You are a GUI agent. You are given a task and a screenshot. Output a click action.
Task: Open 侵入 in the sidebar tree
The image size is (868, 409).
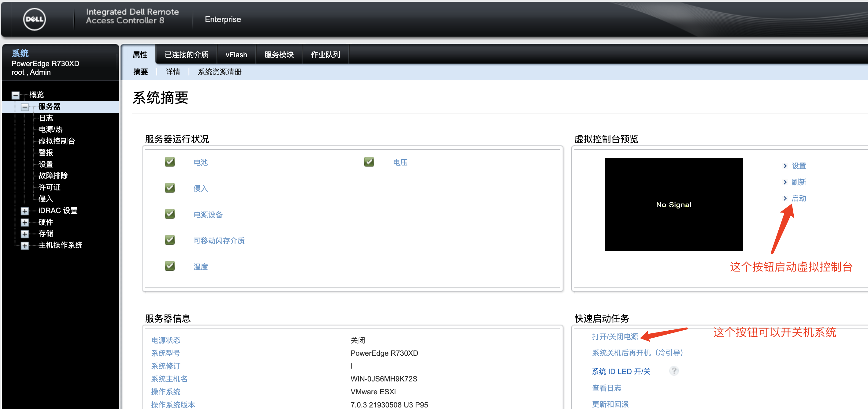click(46, 199)
